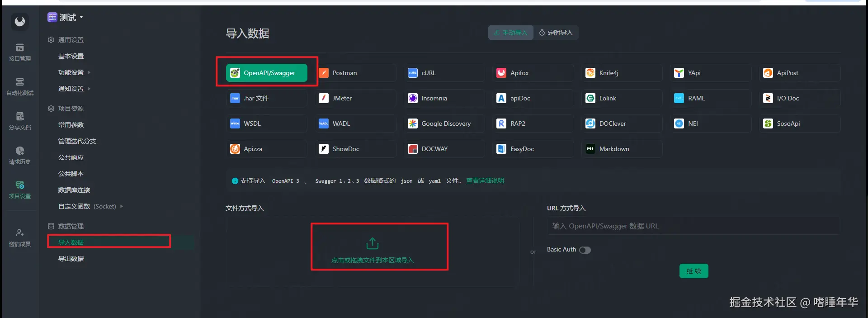Select the OpenAPI/Swagger import format
Viewport: 868px width, 318px height.
coord(267,73)
